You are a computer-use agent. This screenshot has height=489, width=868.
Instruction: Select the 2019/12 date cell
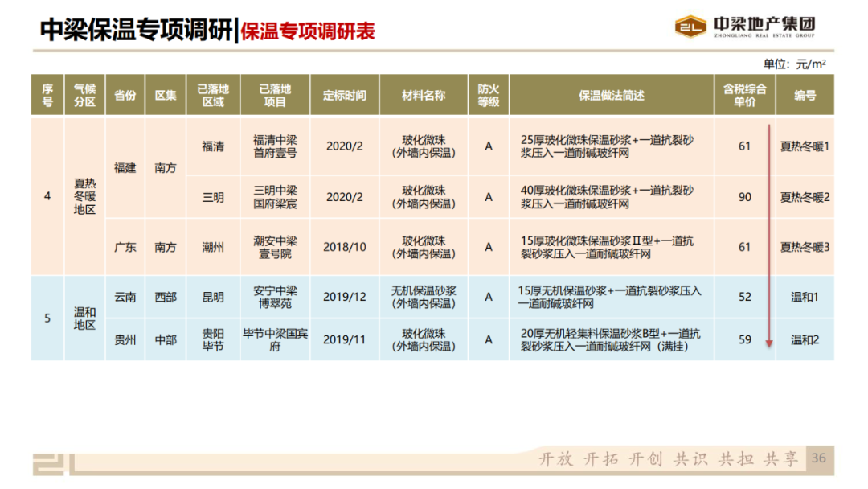coord(344,297)
